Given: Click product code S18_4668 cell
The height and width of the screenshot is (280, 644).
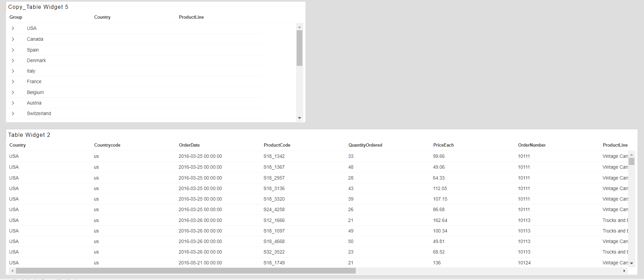Looking at the screenshot, I should pyautogui.click(x=274, y=242).
